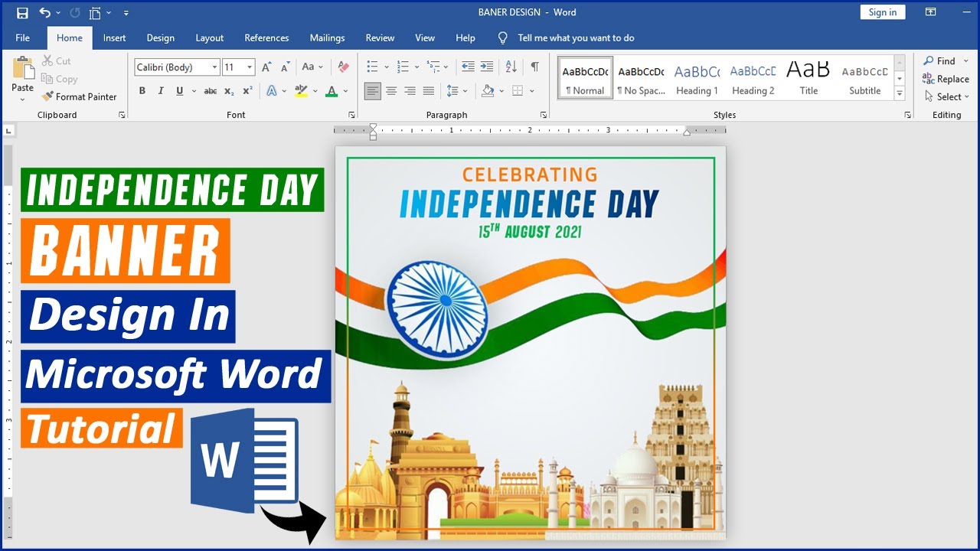
Task: Switch to the Review tab
Action: click(x=380, y=37)
